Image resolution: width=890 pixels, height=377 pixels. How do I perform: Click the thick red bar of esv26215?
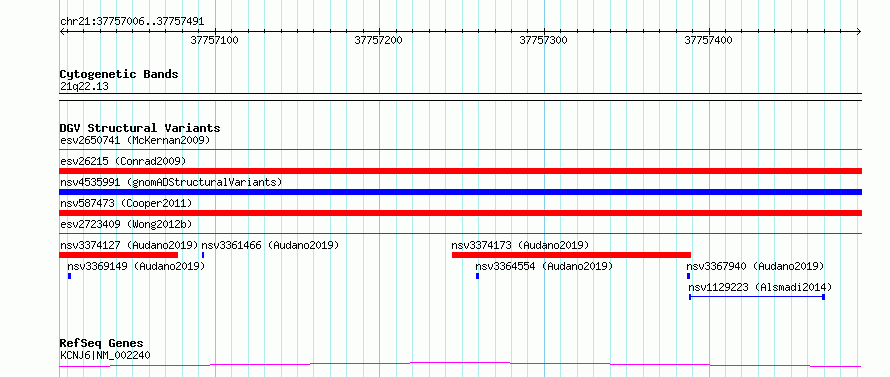[x=460, y=171]
